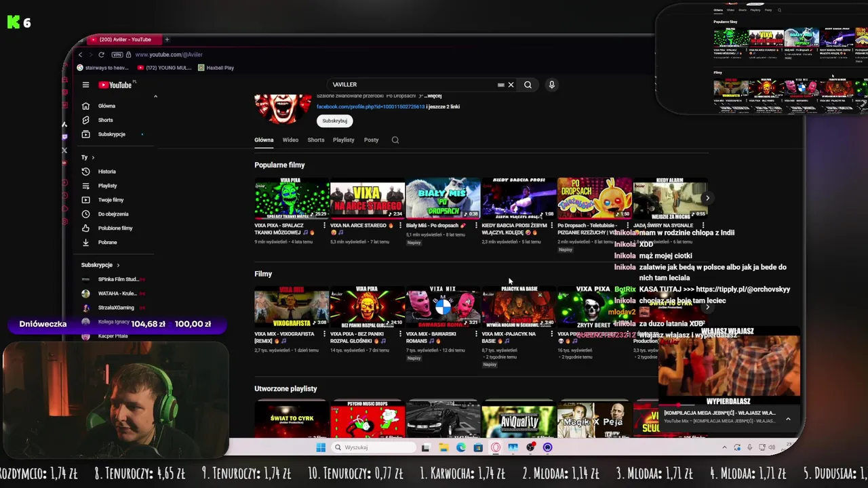The width and height of the screenshot is (868, 488).
Task: Open the facebook.com profile link
Action: (370, 106)
